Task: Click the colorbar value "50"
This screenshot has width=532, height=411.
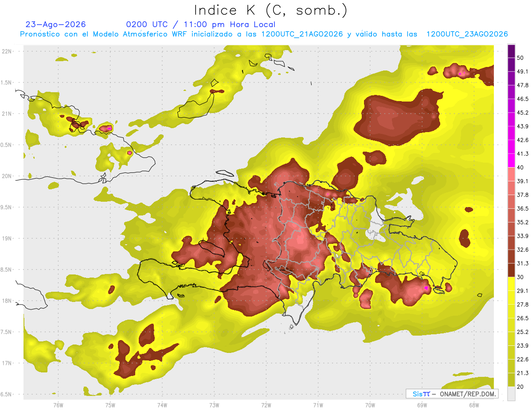Action: [x=521, y=58]
